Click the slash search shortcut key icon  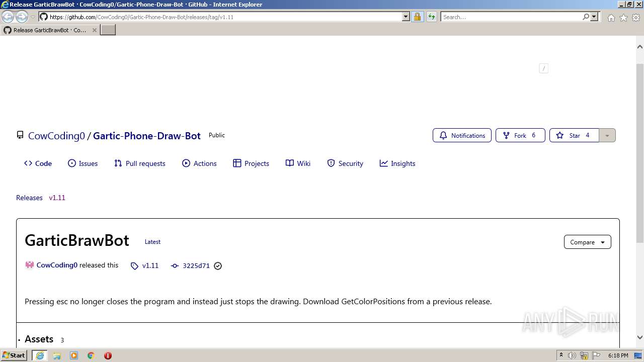pos(543,68)
